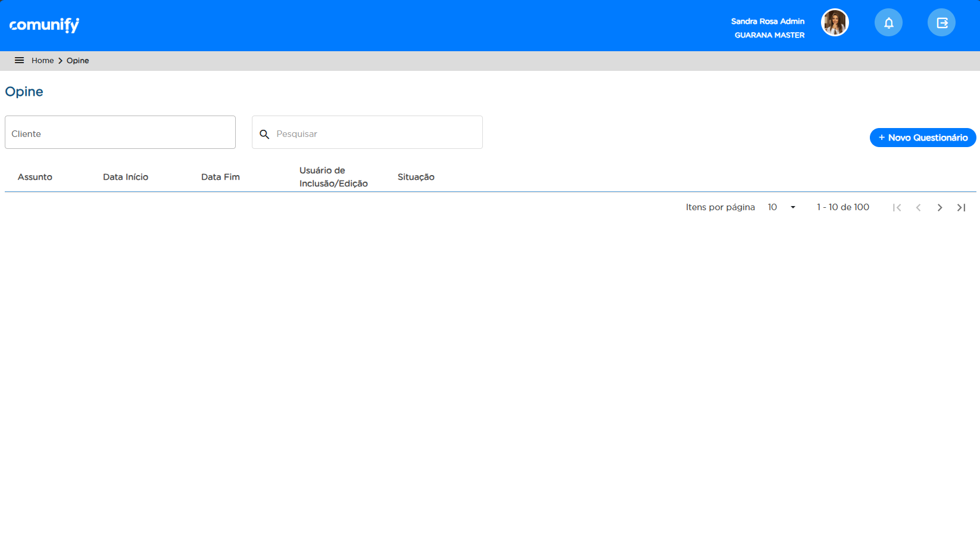Image resolution: width=980 pixels, height=555 pixels.
Task: Go to the next page
Action: [940, 207]
